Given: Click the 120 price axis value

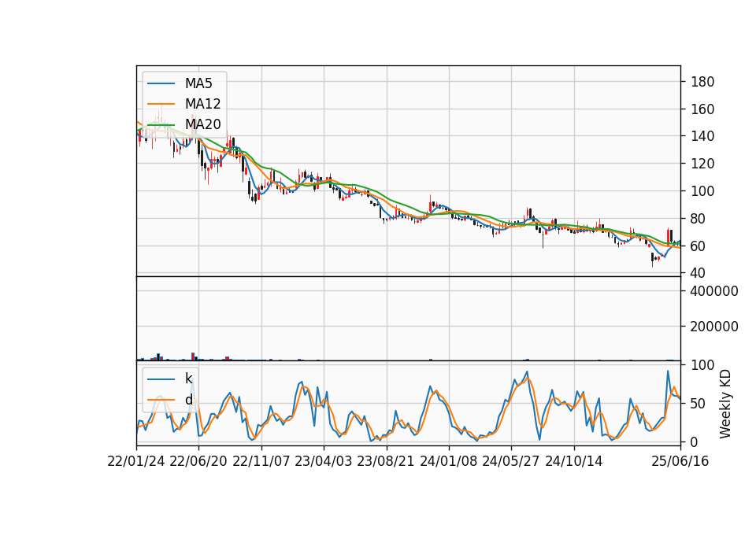Looking at the screenshot, I should click(702, 164).
